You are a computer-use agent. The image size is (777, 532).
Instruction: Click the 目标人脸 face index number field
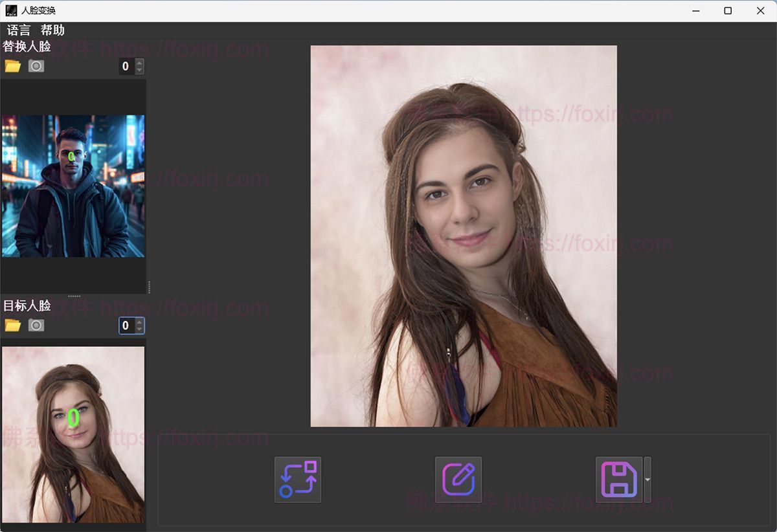click(x=126, y=326)
